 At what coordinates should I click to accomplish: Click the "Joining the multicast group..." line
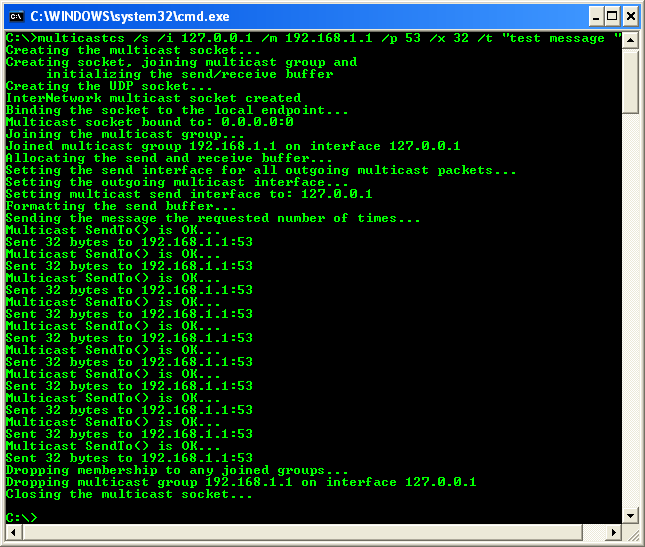(125, 134)
